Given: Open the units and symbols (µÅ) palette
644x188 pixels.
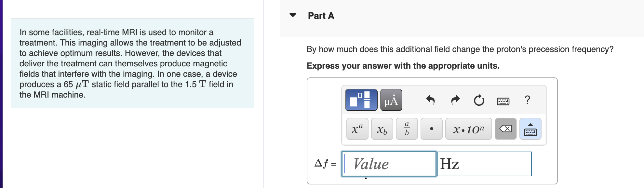Looking at the screenshot, I should click(391, 100).
